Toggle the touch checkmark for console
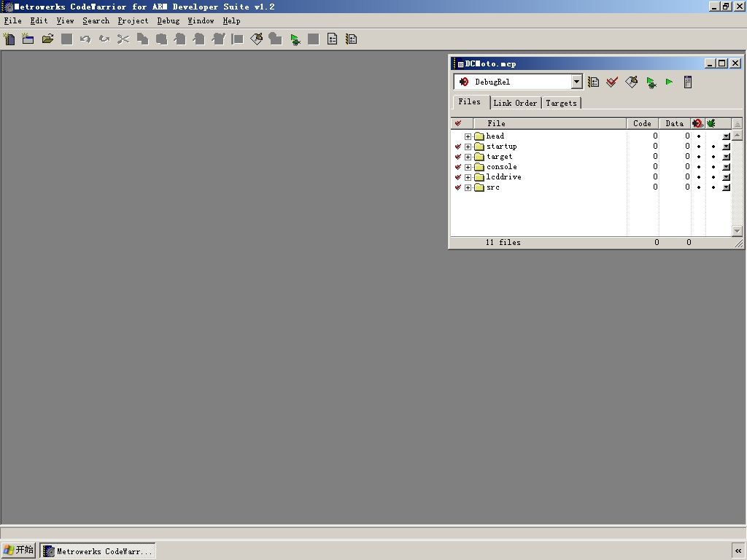The width and height of the screenshot is (747, 560). (458, 167)
